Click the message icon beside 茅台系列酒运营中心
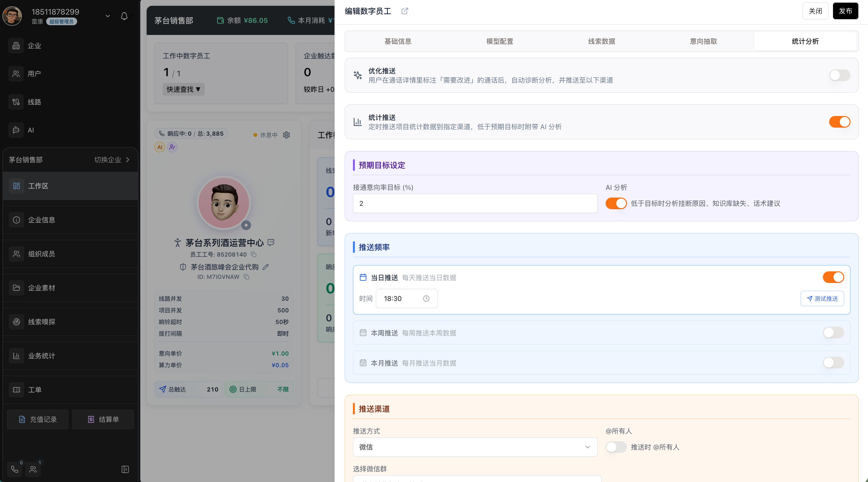The image size is (868, 482). pyautogui.click(x=271, y=242)
